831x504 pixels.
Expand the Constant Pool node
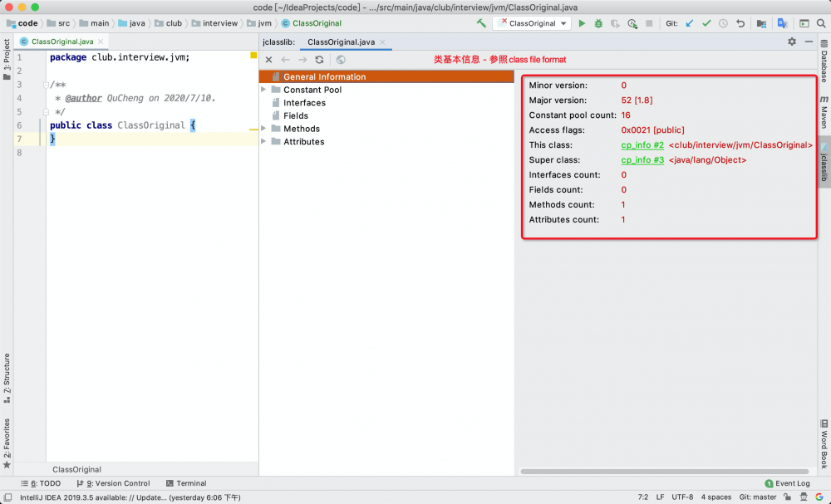[263, 90]
